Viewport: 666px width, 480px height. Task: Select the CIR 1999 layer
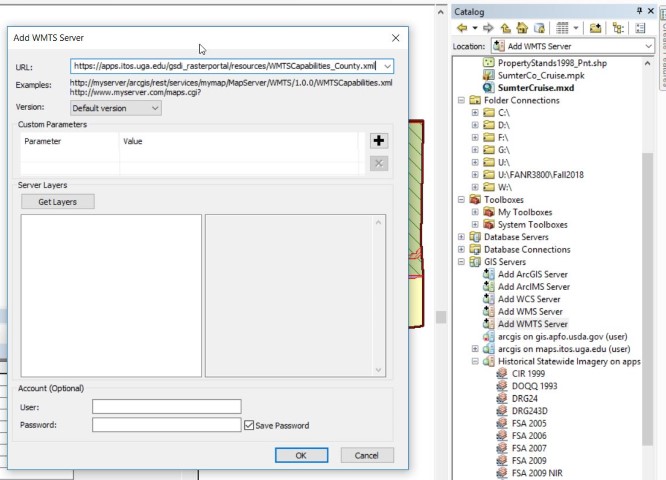528,374
